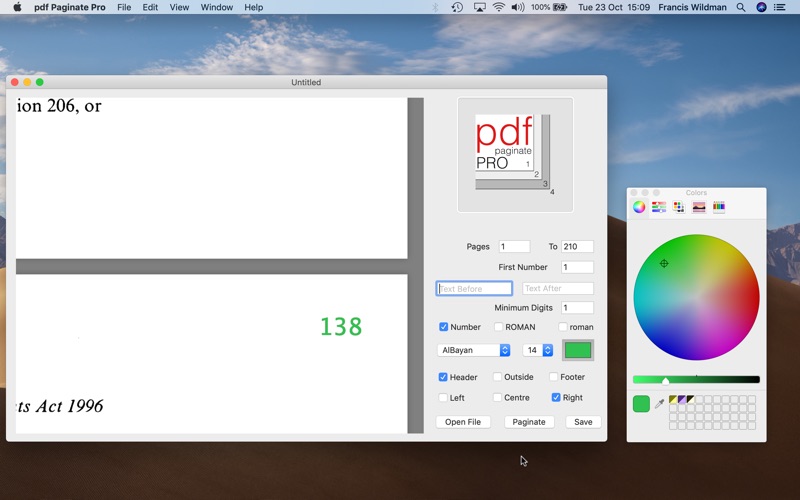The image size is (800, 500).
Task: Open the View menu
Action: (179, 7)
